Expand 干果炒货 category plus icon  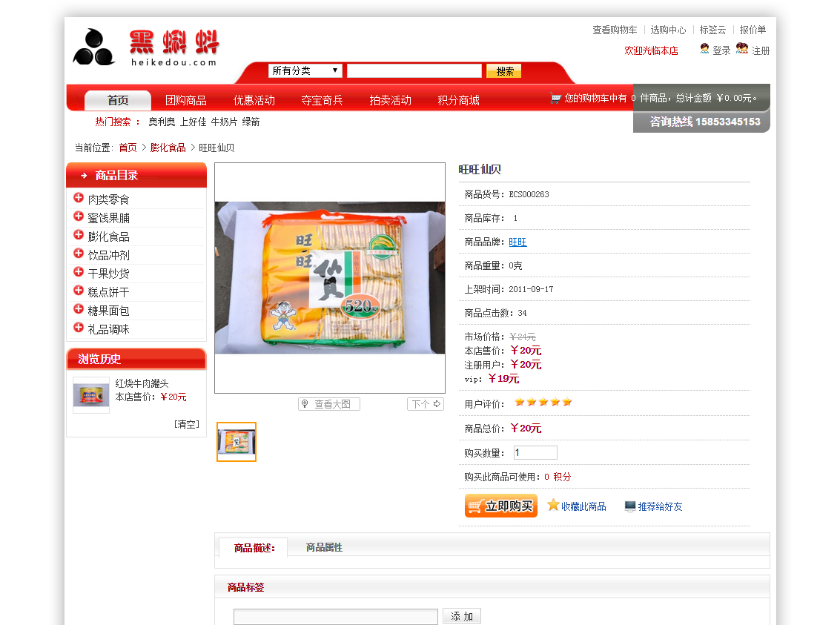tap(78, 272)
